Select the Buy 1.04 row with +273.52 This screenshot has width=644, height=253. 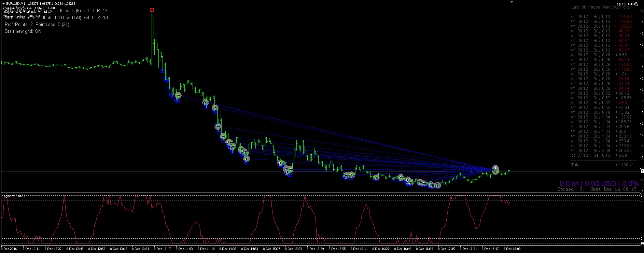point(601,146)
